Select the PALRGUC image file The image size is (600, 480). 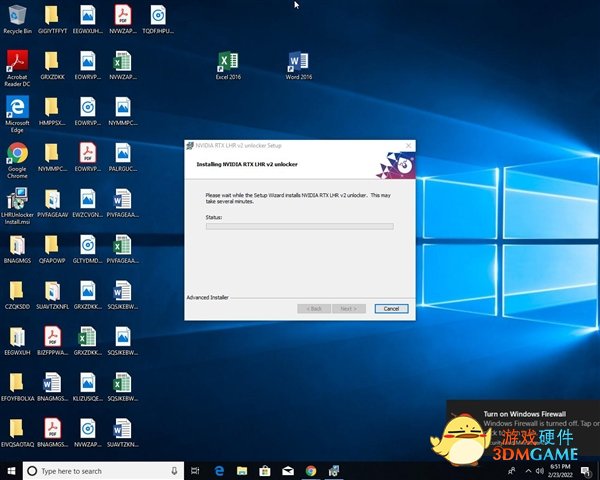point(123,158)
